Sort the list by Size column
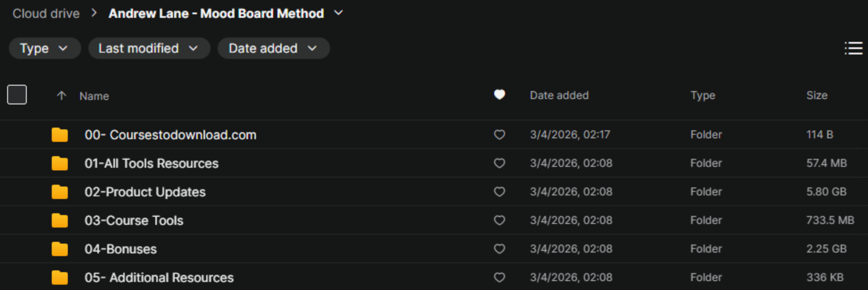 click(817, 95)
